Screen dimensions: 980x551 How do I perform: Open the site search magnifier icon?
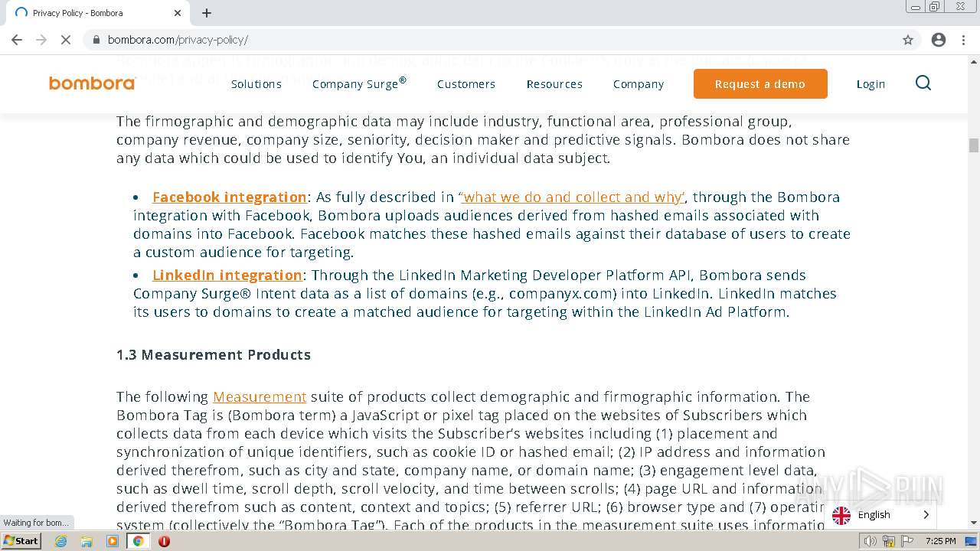click(x=923, y=83)
